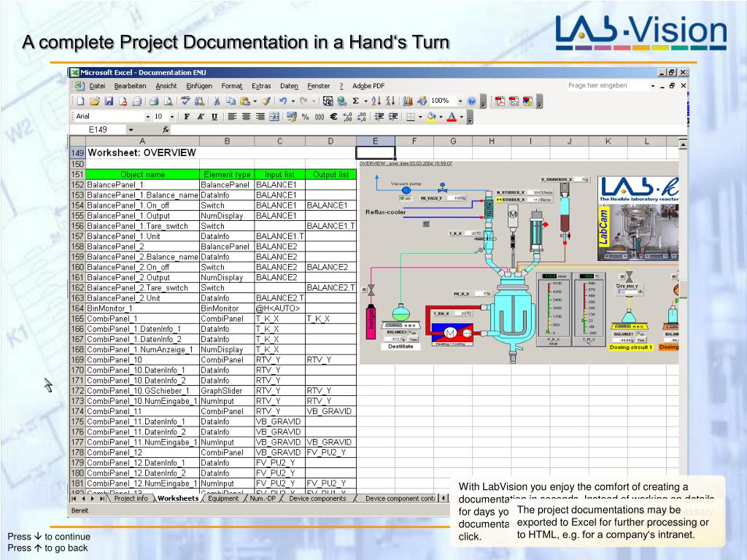Click the Open file folder icon
The height and width of the screenshot is (560, 747).
coord(95,101)
